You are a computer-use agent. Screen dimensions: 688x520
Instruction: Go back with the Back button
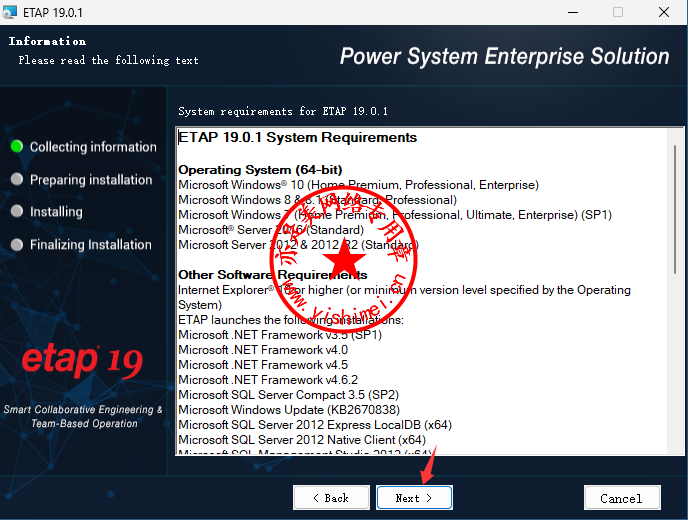tap(330, 498)
